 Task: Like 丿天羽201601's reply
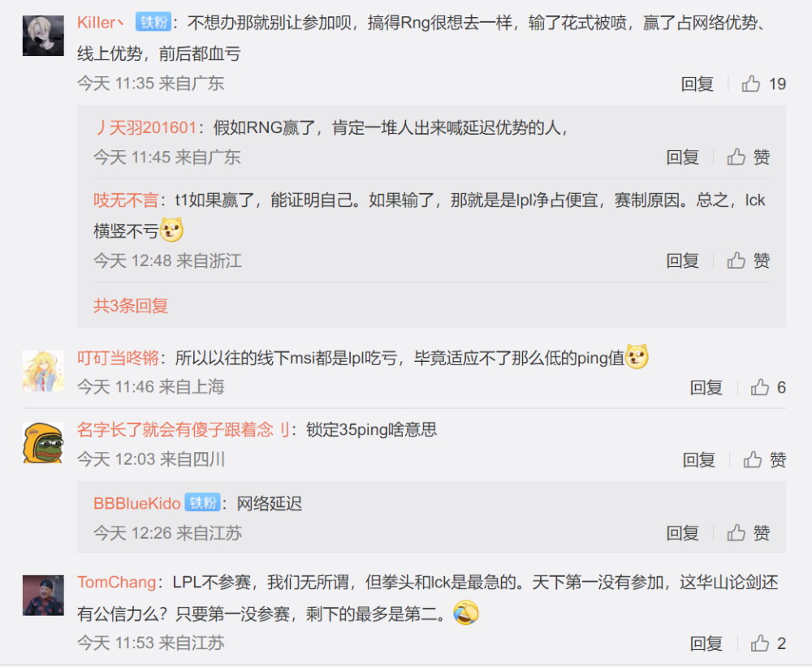(x=749, y=157)
